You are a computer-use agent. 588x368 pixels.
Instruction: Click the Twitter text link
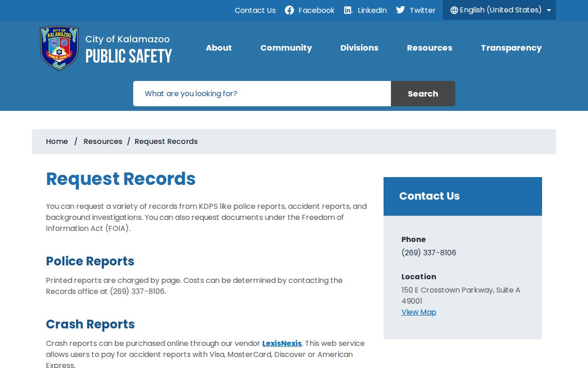(423, 10)
